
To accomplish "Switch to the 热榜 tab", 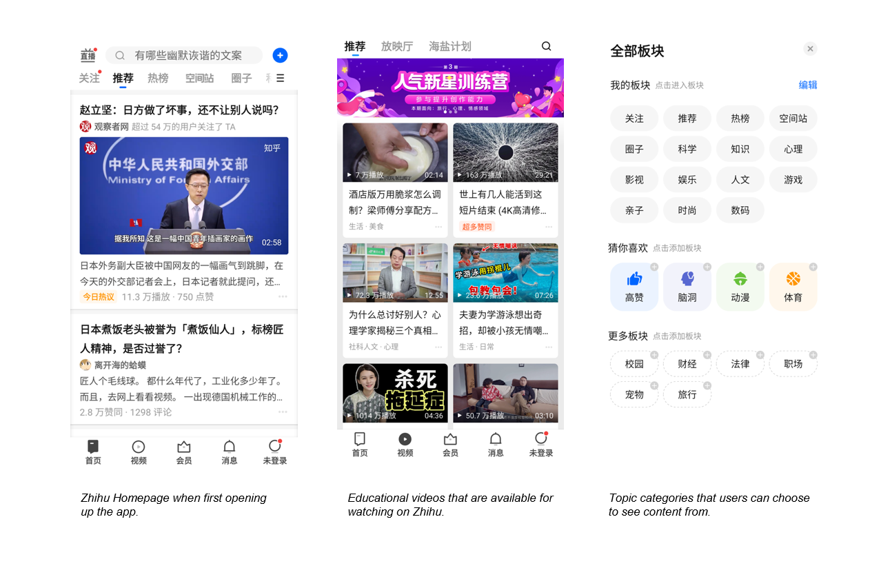I will (158, 79).
